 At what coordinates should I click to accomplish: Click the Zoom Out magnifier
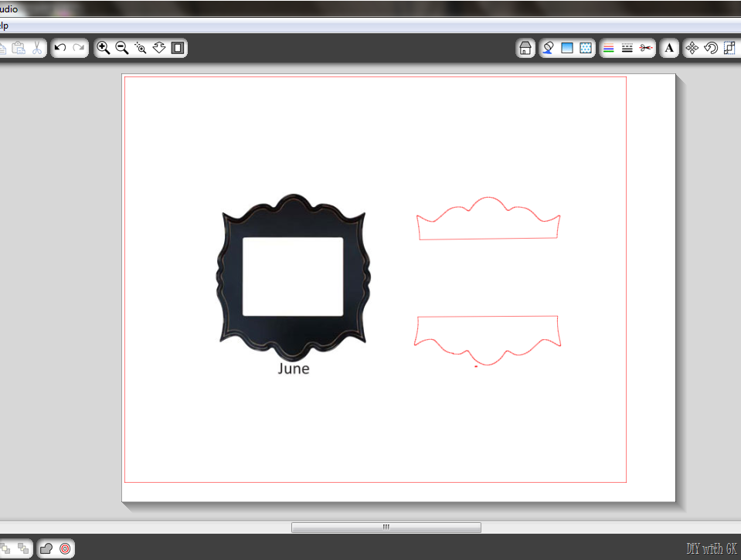coord(122,48)
